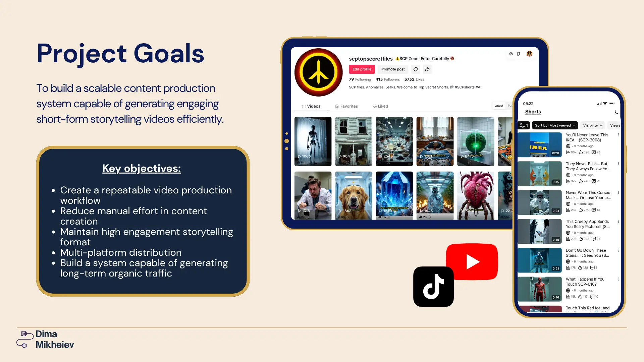This screenshot has height=362, width=644.
Task: Open settings gear next to Promote post
Action: point(416,69)
